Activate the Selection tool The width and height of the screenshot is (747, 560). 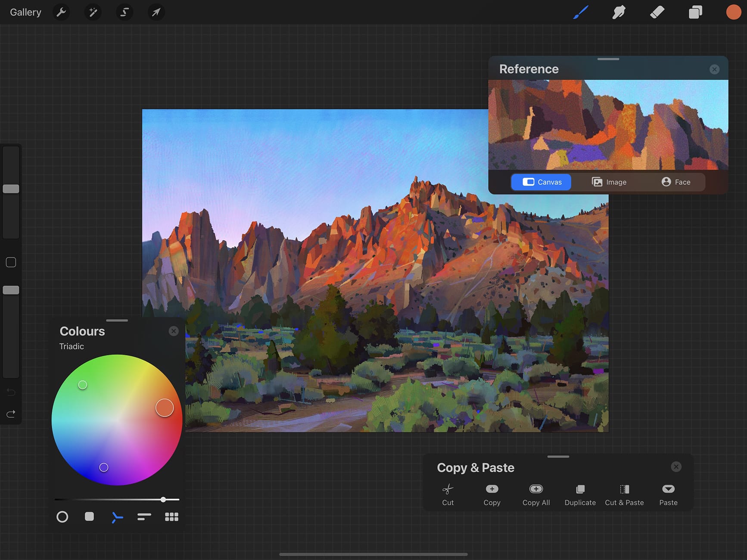pyautogui.click(x=124, y=12)
